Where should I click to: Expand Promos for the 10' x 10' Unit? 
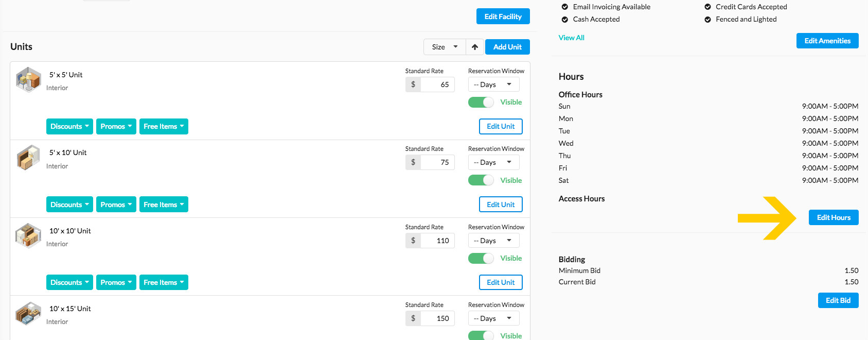116,282
